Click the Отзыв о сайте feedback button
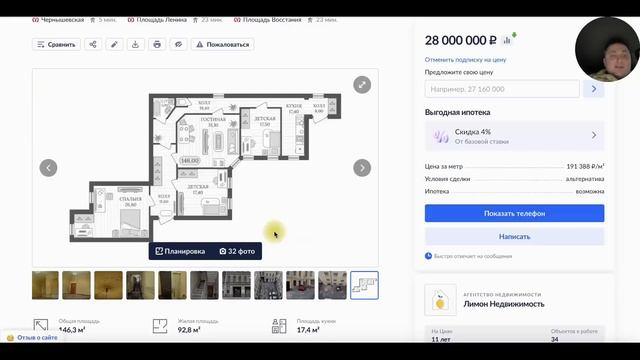The width and height of the screenshot is (640, 360). [33, 338]
